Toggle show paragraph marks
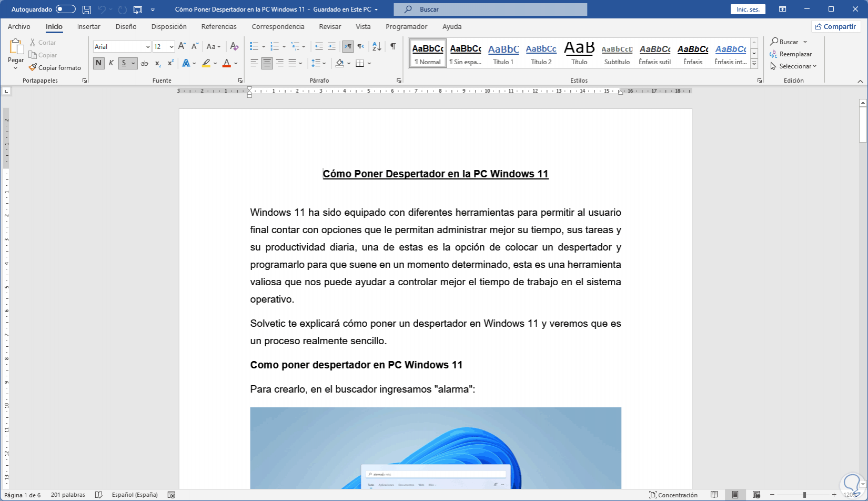Image resolution: width=868 pixels, height=501 pixels. (x=393, y=46)
